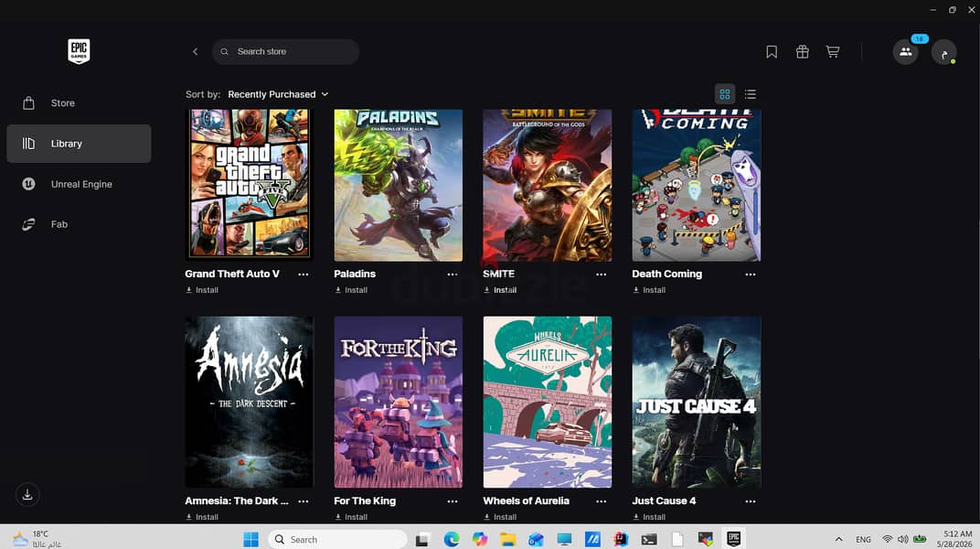Select Library in sidebar
The height and width of the screenshot is (549, 980).
[x=79, y=144]
